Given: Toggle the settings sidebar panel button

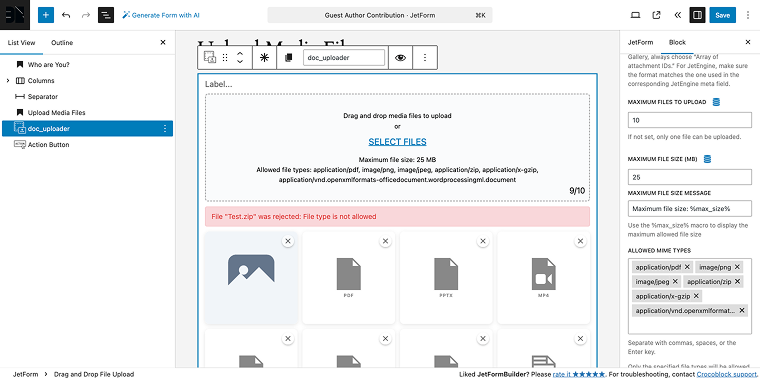Looking at the screenshot, I should [697, 15].
